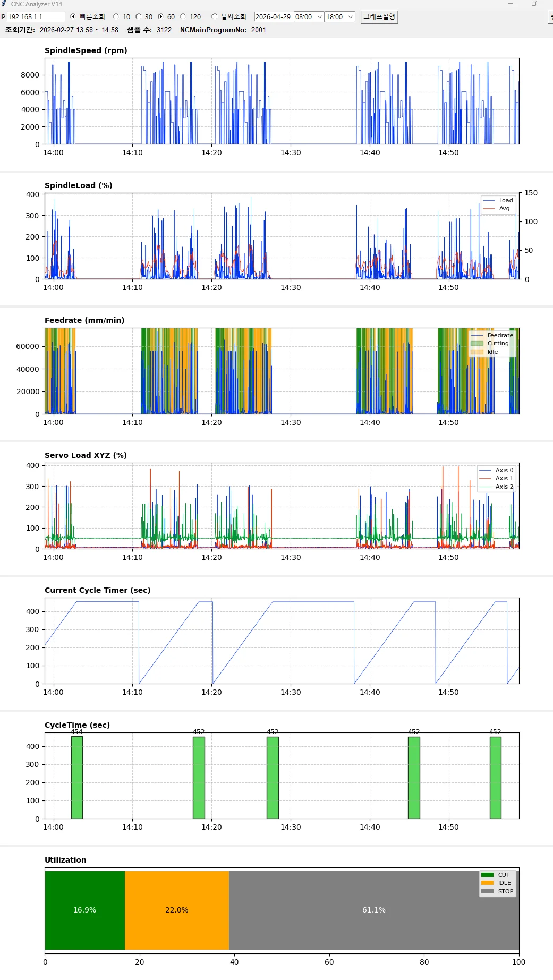Click the orange IDLE legend swatch
Image resolution: width=553 pixels, height=980 pixels.
click(x=487, y=883)
